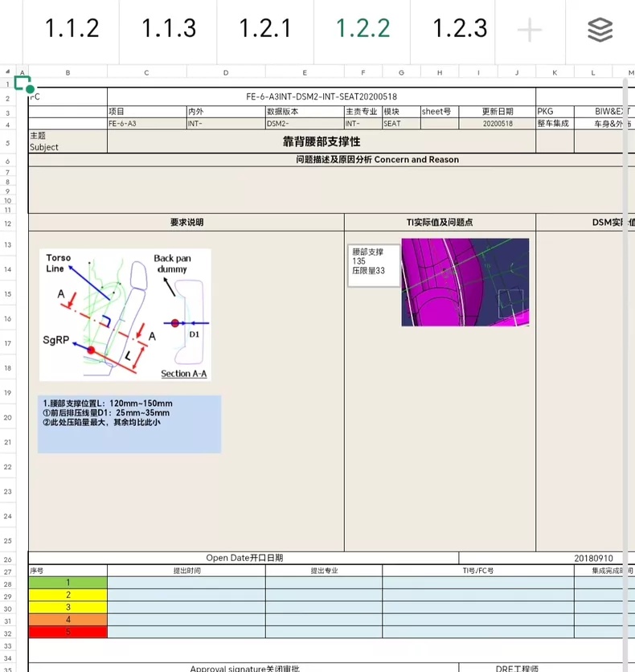Click title cell FE-6-A3INT-DSM2-INT-SEAT20200518
Screen dimensions: 635x672
coord(322,96)
